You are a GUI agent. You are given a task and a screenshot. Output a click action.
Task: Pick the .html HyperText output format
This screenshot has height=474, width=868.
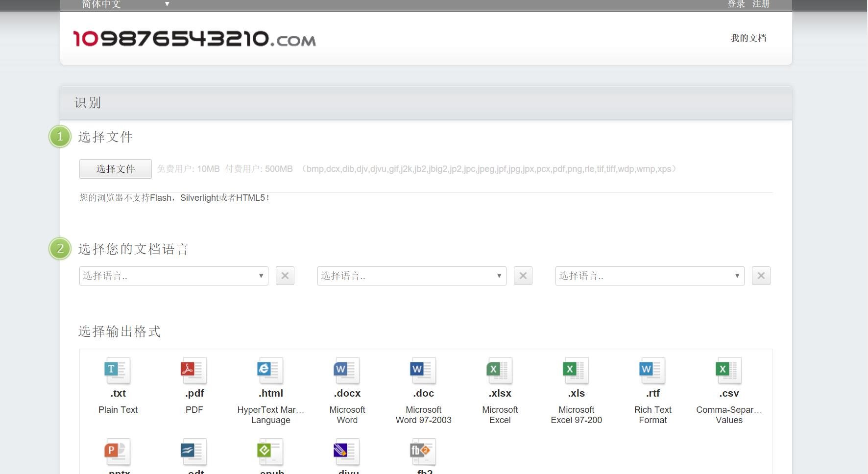click(x=270, y=371)
